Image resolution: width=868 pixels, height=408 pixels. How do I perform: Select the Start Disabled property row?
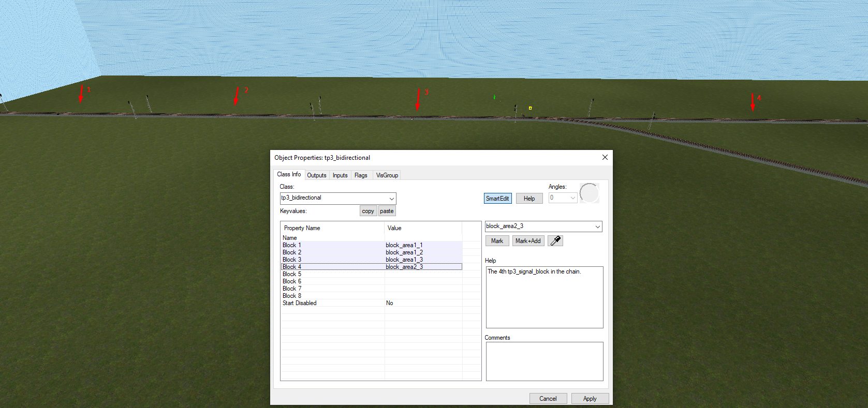pos(371,303)
